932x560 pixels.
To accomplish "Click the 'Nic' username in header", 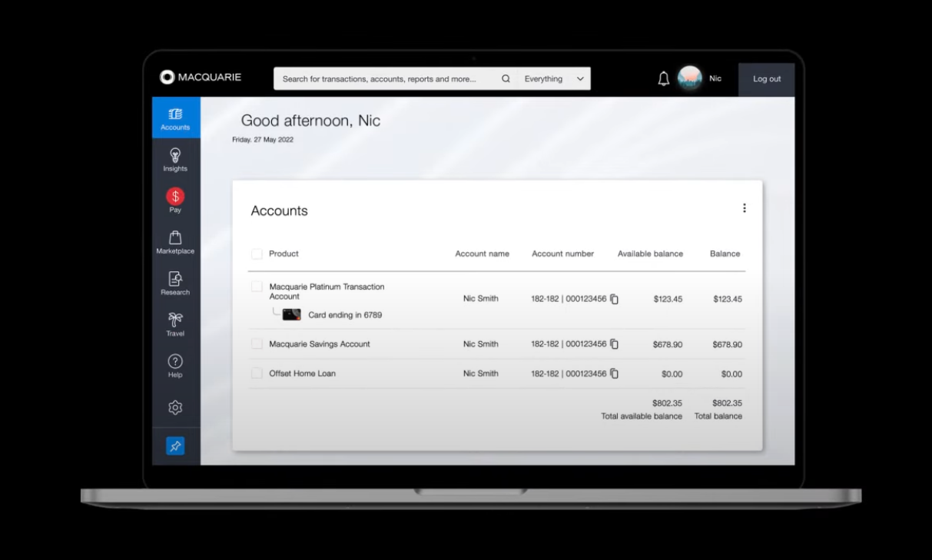I will 715,79.
